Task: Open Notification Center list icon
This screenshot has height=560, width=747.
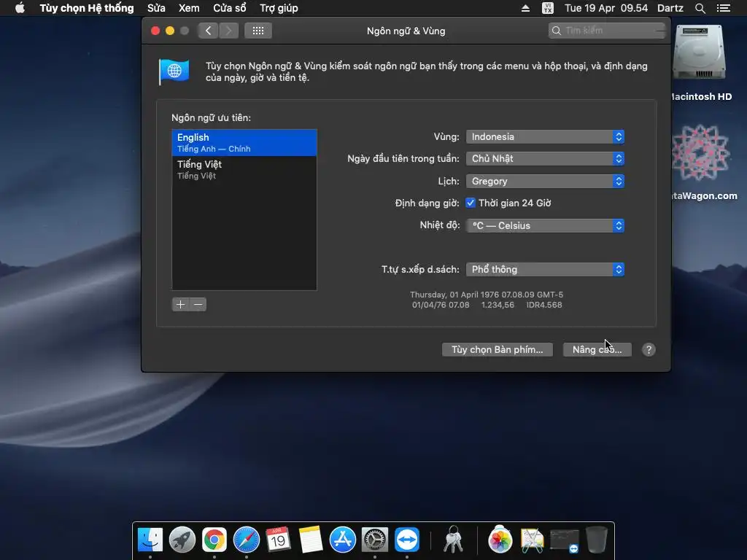Action: [x=723, y=8]
